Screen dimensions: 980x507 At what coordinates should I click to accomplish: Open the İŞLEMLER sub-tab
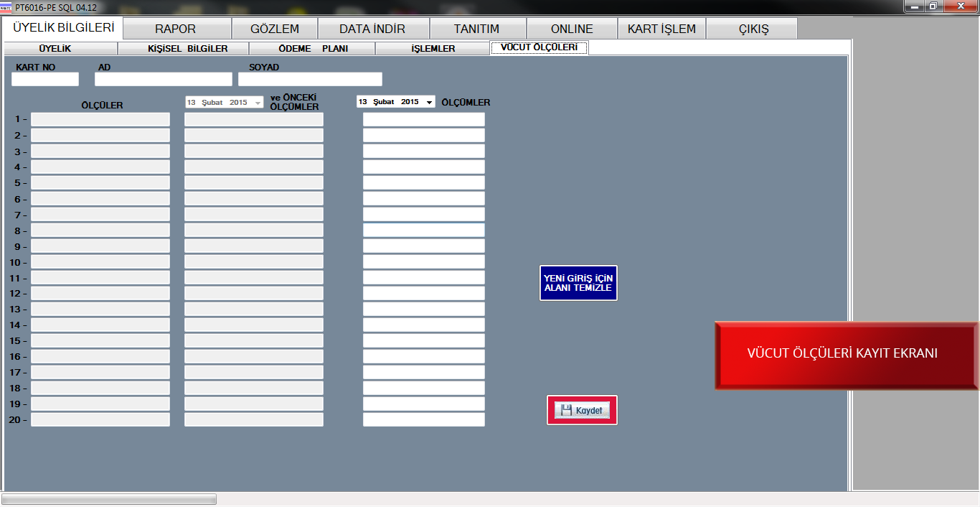point(433,49)
